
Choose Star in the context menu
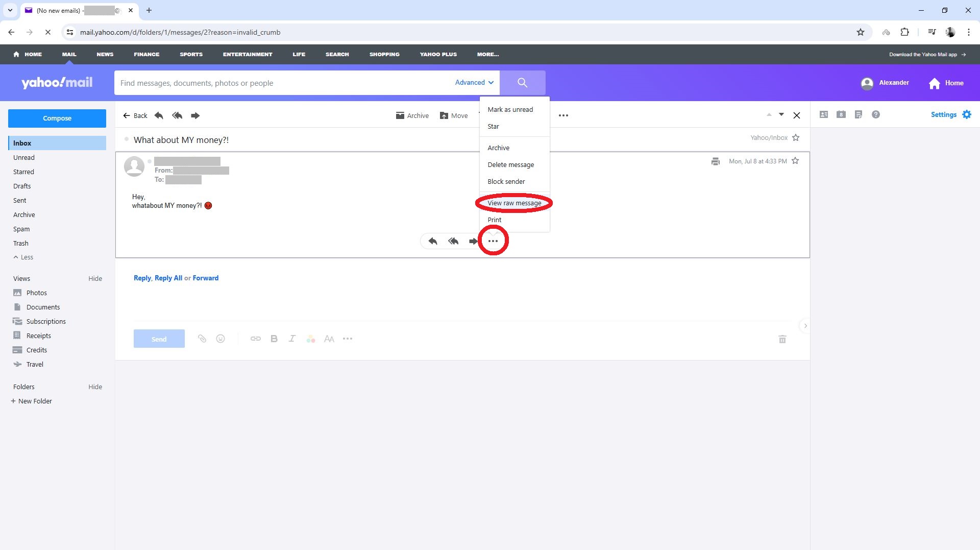click(493, 126)
